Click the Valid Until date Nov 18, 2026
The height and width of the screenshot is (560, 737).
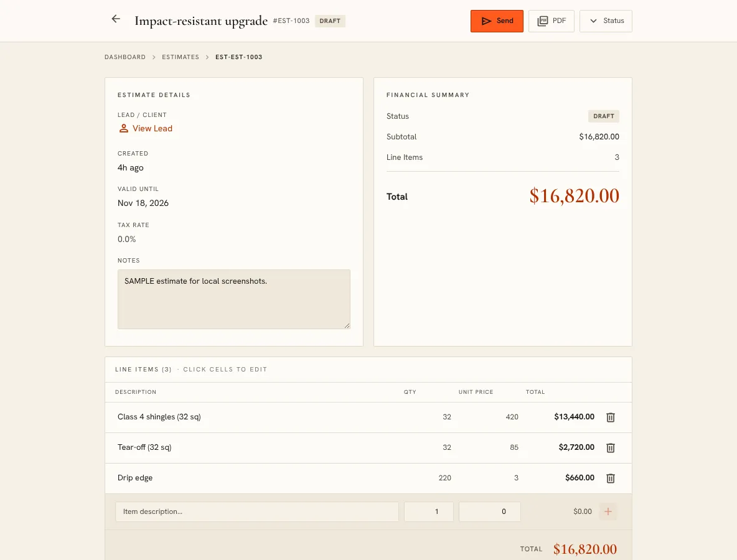click(143, 203)
